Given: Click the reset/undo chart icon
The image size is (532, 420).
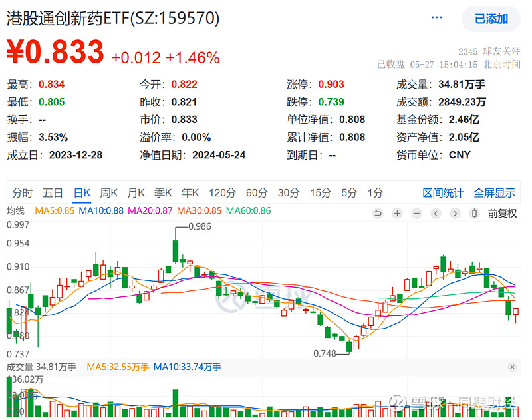Looking at the screenshot, I should (x=378, y=214).
